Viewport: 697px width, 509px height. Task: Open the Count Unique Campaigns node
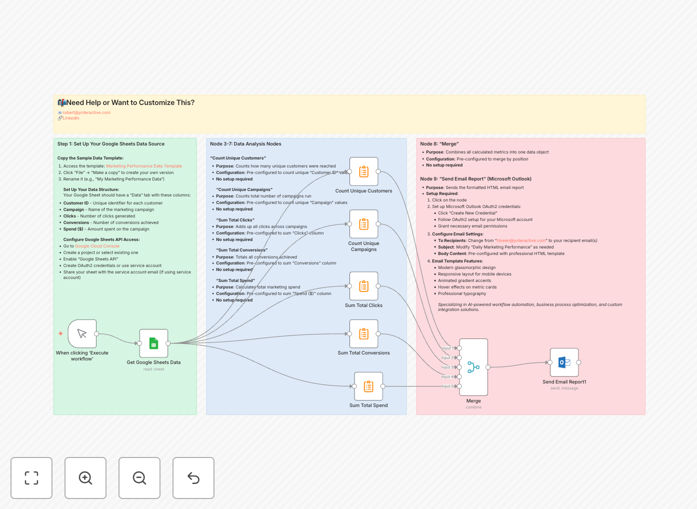(x=364, y=224)
